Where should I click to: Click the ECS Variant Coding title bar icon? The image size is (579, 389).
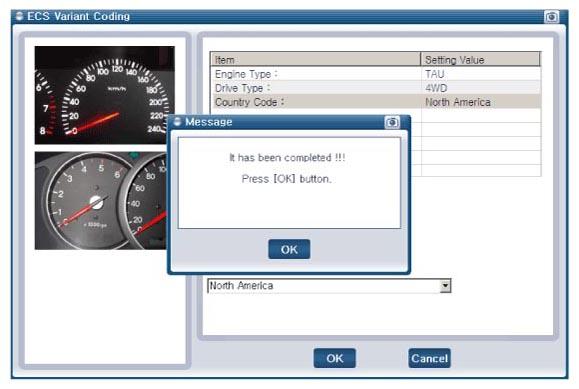[x=19, y=16]
